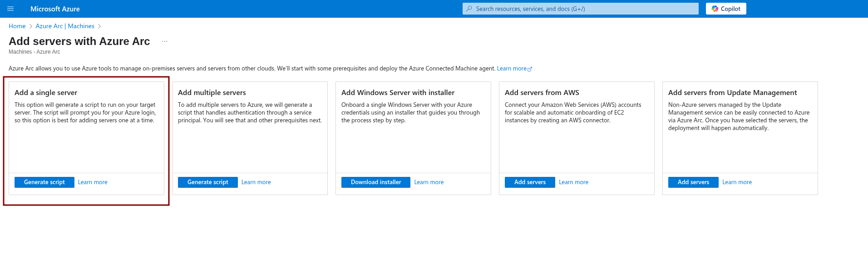Navigate to Azure Arc | Machines breadcrumb

(65, 26)
